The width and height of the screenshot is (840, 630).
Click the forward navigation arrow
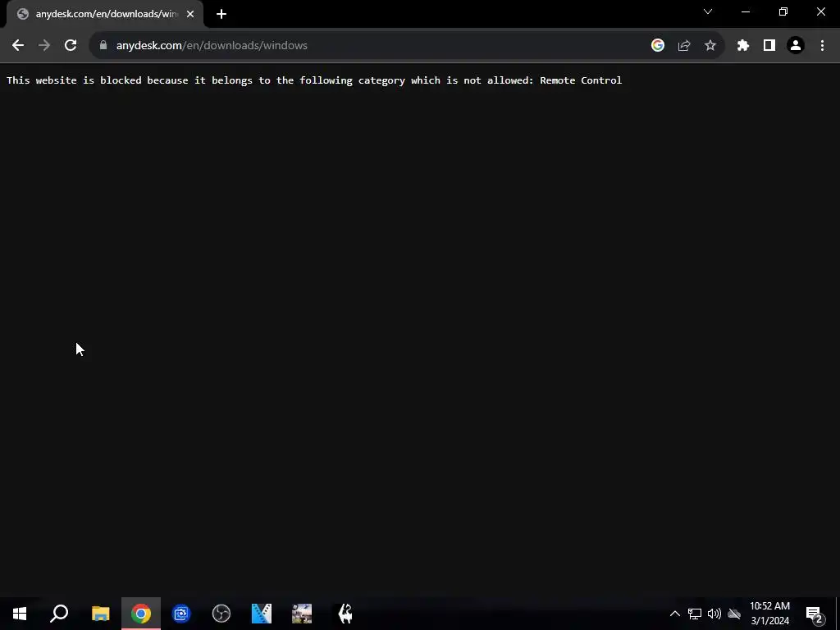click(x=44, y=46)
